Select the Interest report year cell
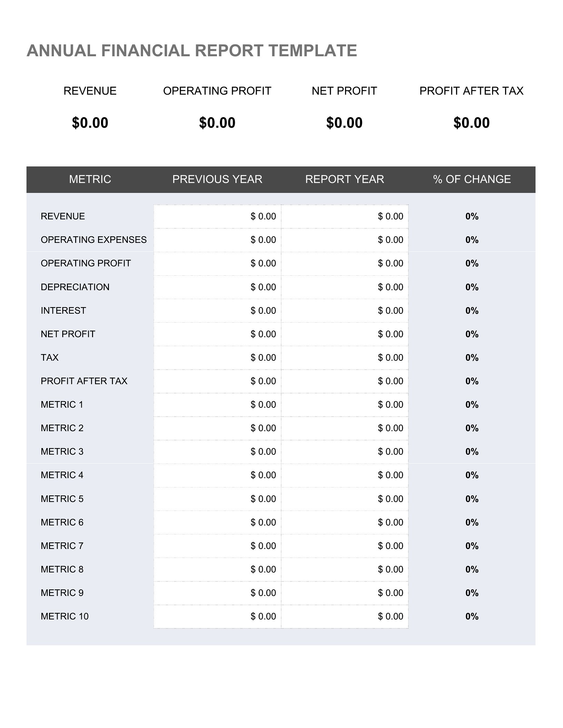The image size is (563, 728). pyautogui.click(x=344, y=311)
